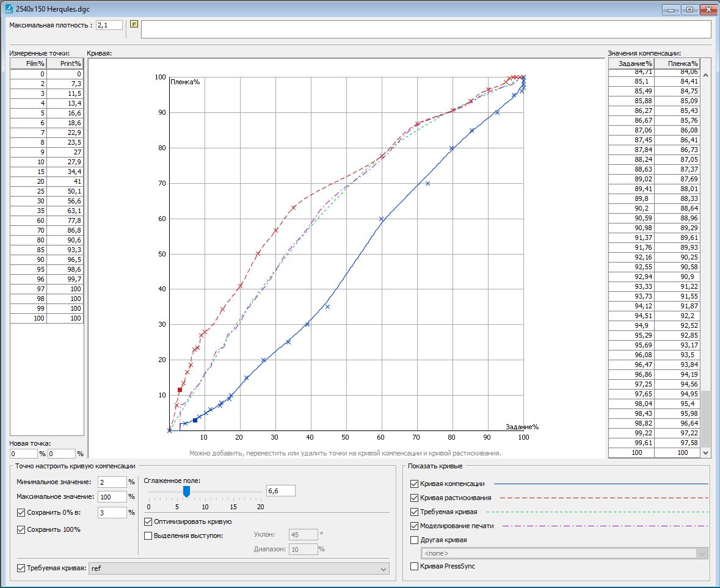Hide 'Кривая компенсации' in show curves panel

click(414, 484)
